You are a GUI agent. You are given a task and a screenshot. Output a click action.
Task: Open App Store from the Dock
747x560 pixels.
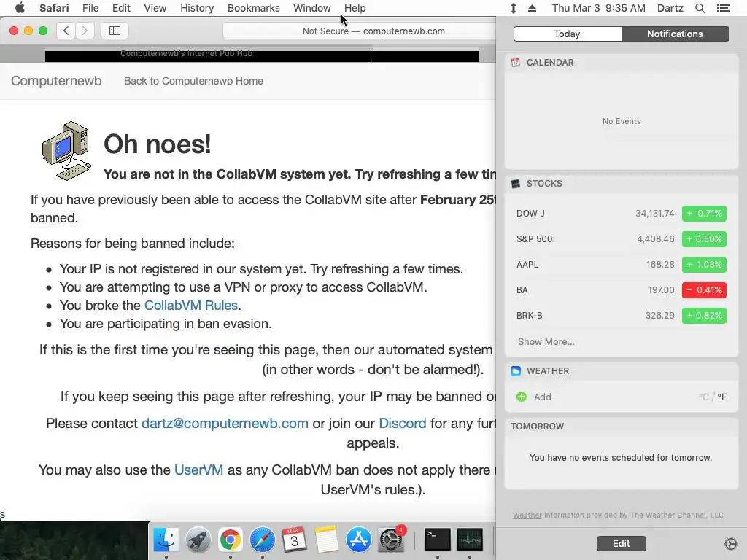(359, 540)
